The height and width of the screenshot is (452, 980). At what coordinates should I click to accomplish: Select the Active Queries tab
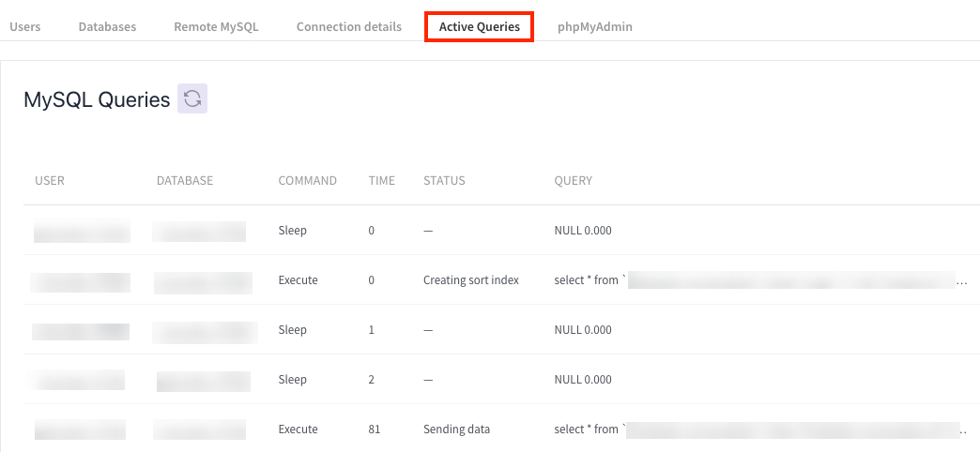coord(479,26)
